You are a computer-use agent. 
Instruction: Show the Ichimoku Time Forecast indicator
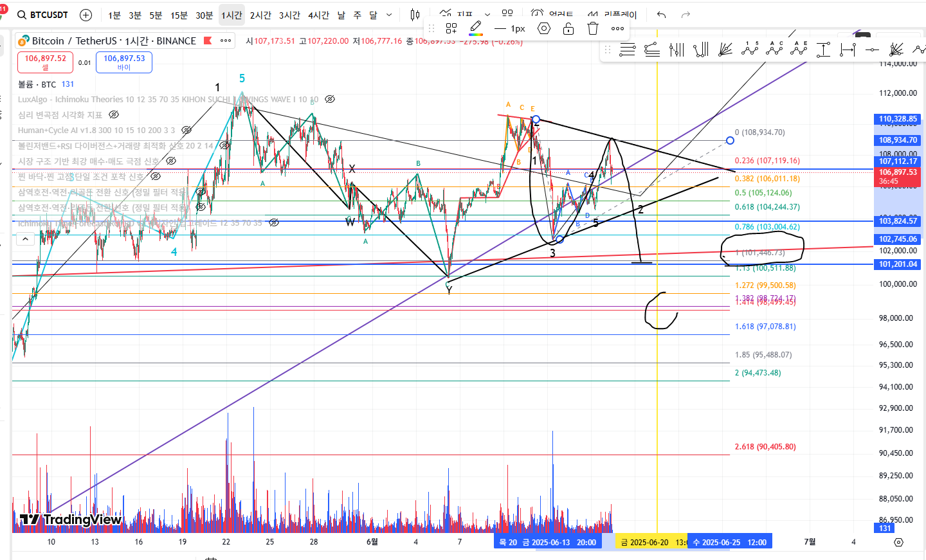274,222
